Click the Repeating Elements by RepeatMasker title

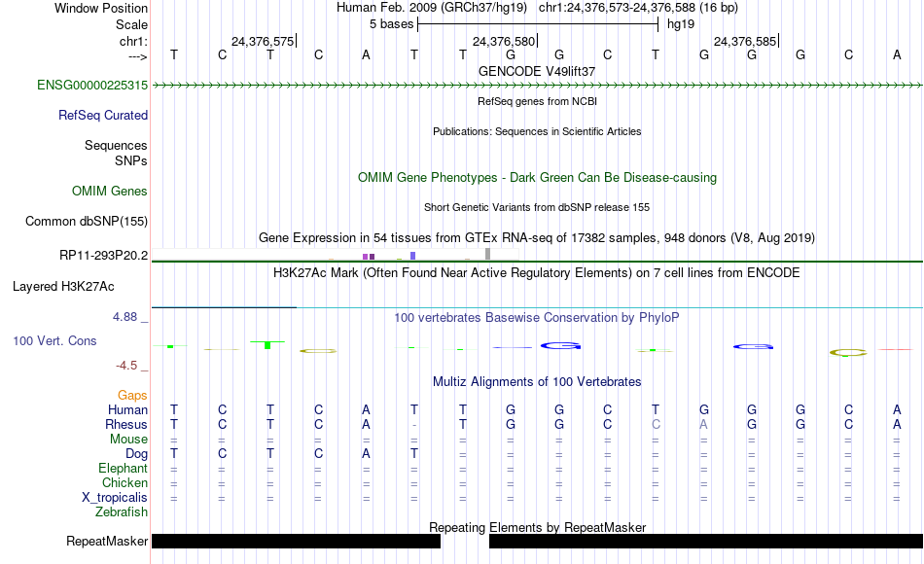tap(537, 527)
